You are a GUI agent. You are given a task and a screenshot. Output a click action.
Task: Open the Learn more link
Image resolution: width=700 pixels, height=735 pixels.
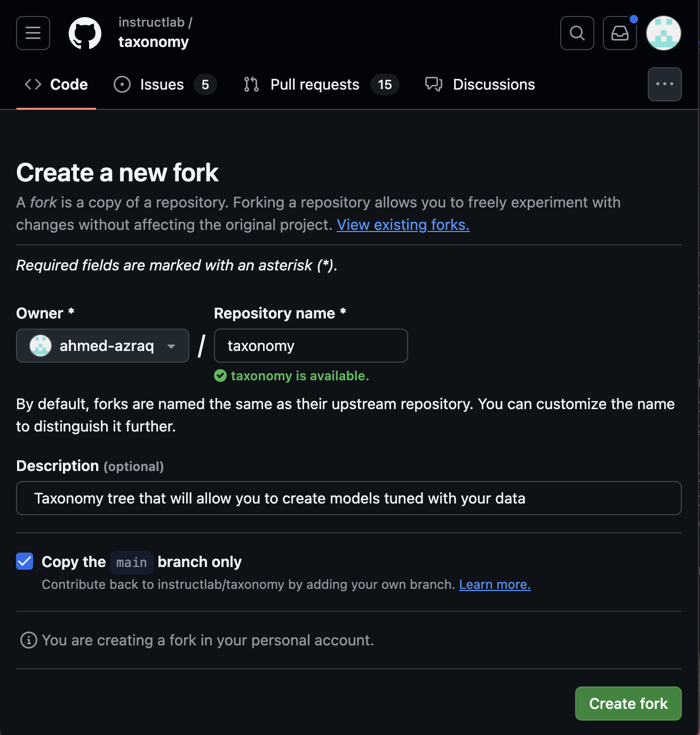click(x=495, y=585)
